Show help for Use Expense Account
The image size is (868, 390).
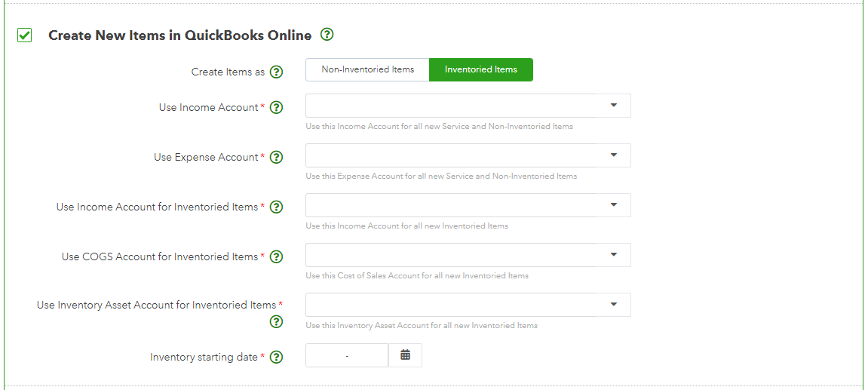tap(276, 158)
